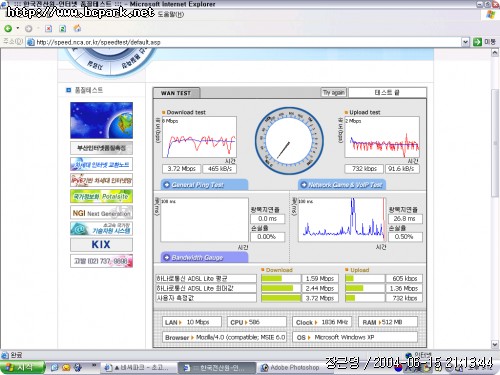Open the NGI Next Generation banner
The image size is (500, 375).
coord(101,213)
